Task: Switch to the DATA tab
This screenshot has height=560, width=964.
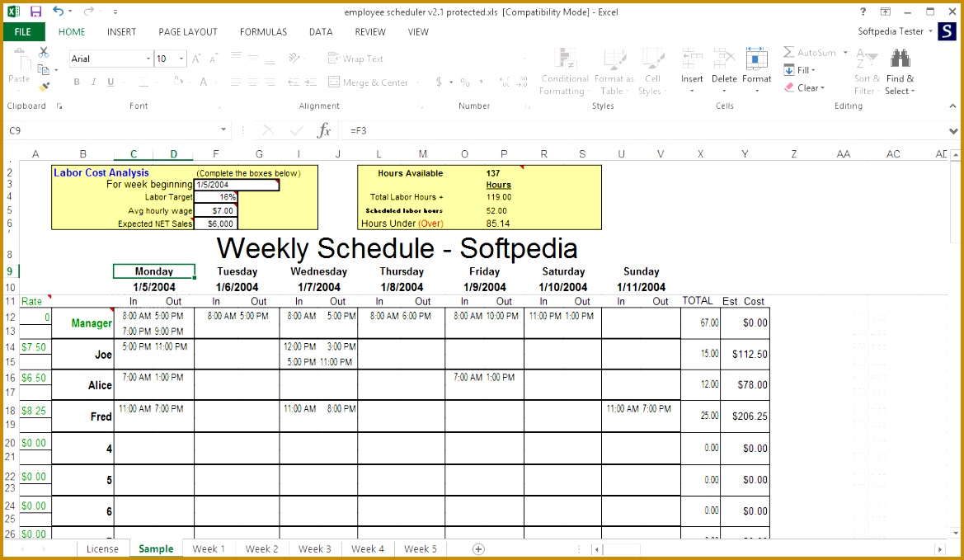Action: pyautogui.click(x=320, y=32)
